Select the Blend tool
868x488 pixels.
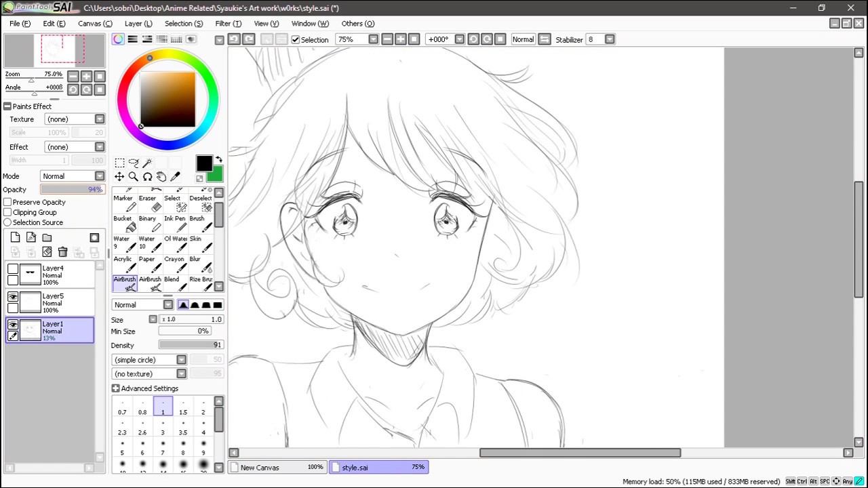point(174,284)
